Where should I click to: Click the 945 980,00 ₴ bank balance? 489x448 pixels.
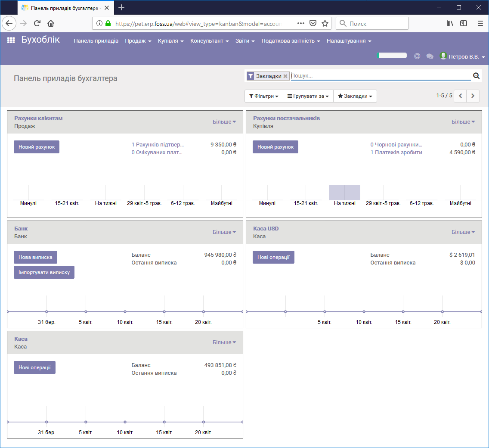point(220,255)
